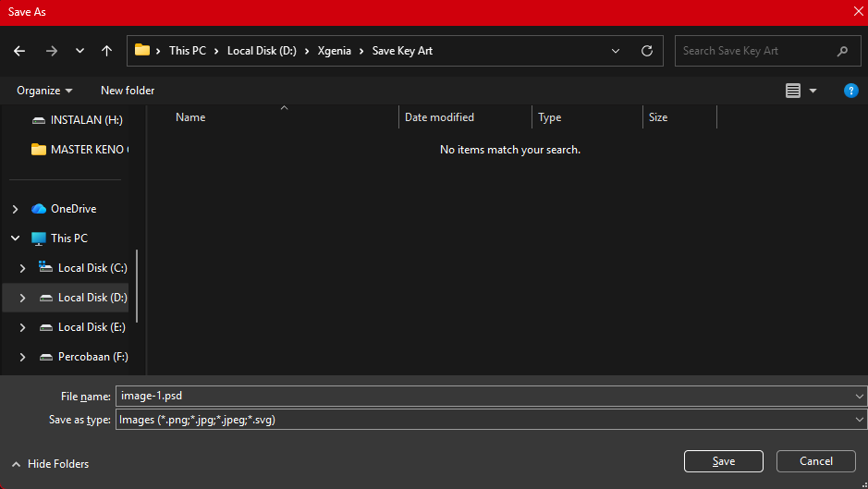Open recent locations dropdown arrow
This screenshot has width=868, height=489.
click(x=79, y=51)
